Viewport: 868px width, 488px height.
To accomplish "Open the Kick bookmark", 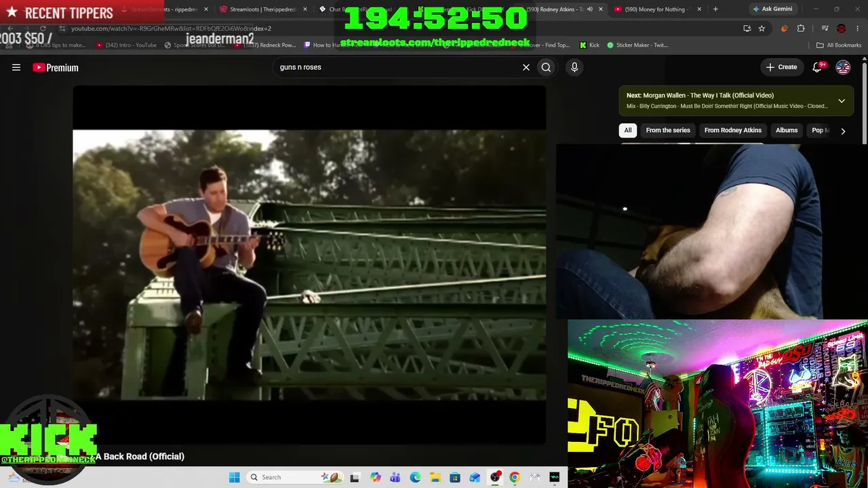I will point(589,45).
